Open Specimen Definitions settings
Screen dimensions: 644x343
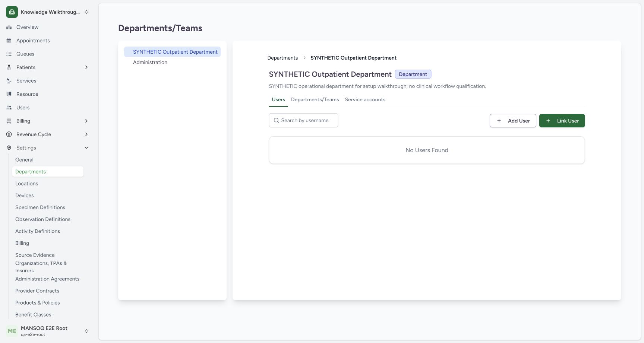48,207
